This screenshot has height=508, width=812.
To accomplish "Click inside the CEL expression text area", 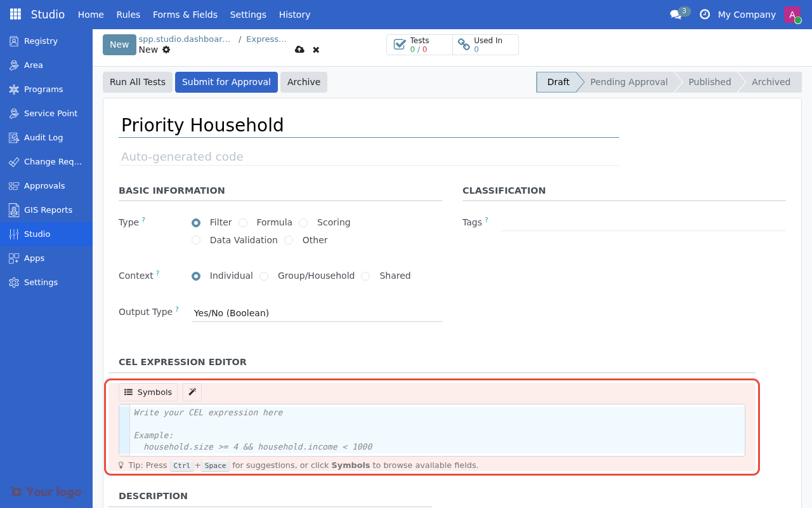I will coord(436,429).
